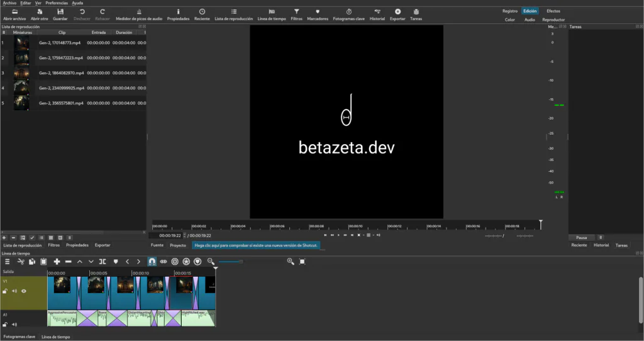Open player zoom toggle dropdown arrow
644x341 pixels.
click(x=364, y=235)
